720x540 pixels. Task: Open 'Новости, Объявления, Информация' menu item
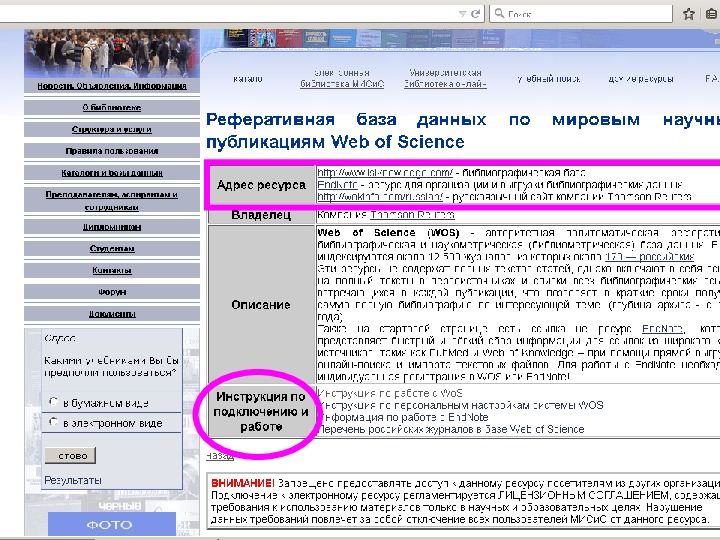point(112,86)
